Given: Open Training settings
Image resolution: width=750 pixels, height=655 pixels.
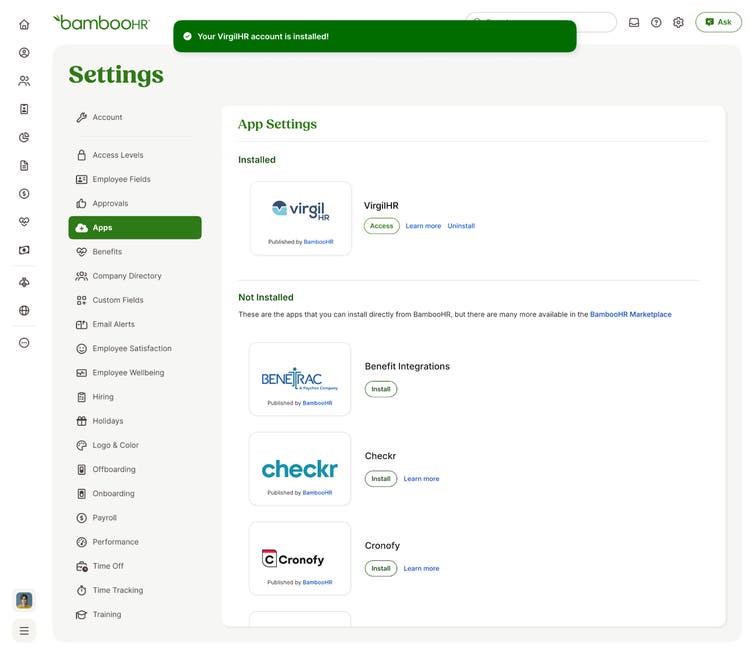Looking at the screenshot, I should (x=135, y=614).
